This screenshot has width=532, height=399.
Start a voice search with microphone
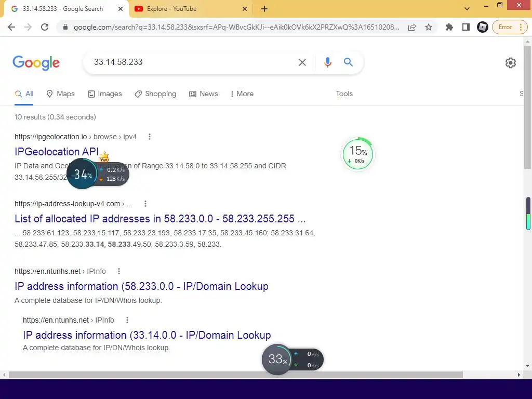(327, 62)
